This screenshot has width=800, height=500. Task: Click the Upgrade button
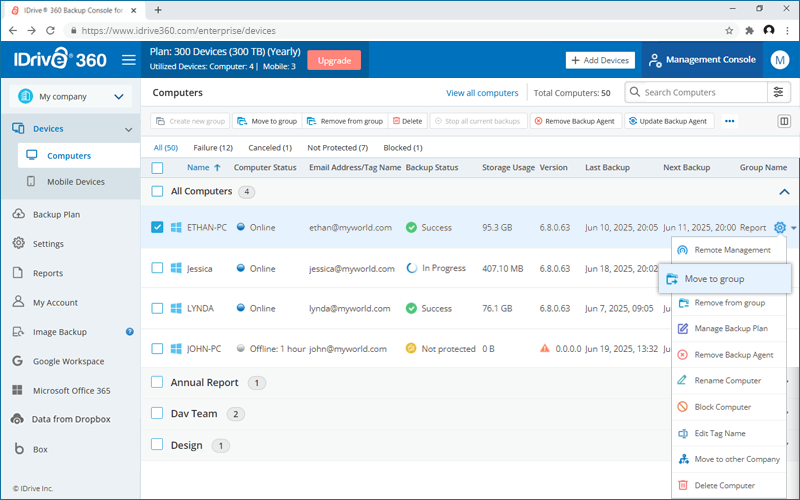334,60
